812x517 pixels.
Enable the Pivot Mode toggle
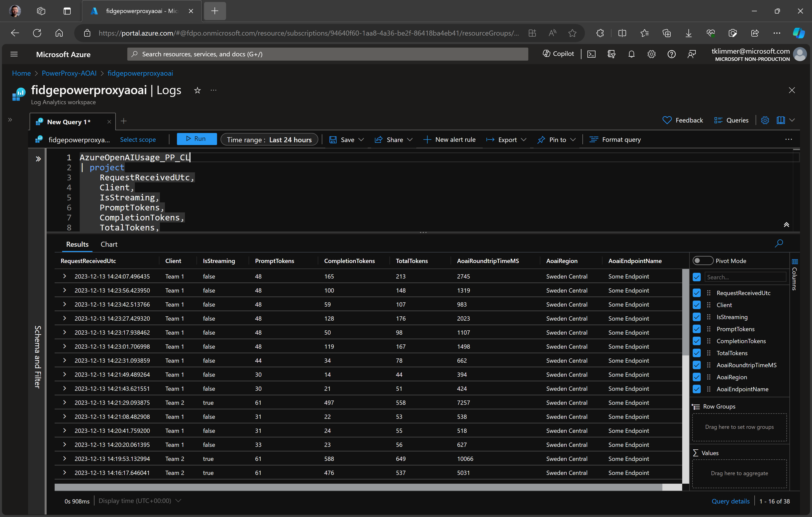pos(702,261)
